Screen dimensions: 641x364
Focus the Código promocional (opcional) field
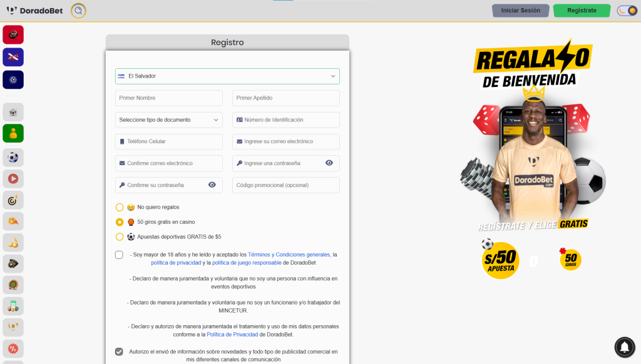(x=285, y=185)
